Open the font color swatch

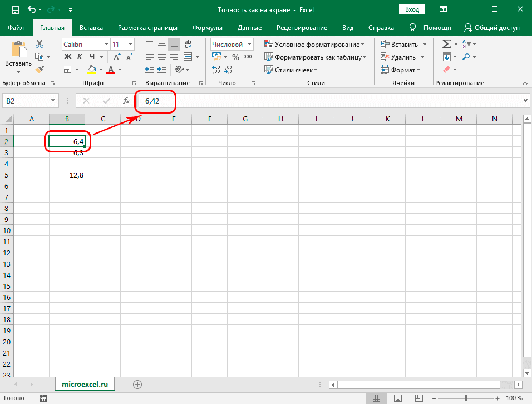[110, 69]
